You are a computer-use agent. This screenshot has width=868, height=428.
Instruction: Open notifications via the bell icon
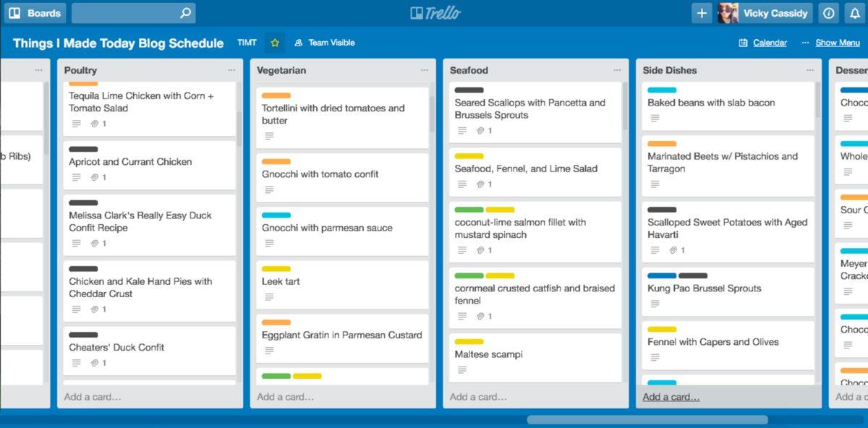point(856,12)
